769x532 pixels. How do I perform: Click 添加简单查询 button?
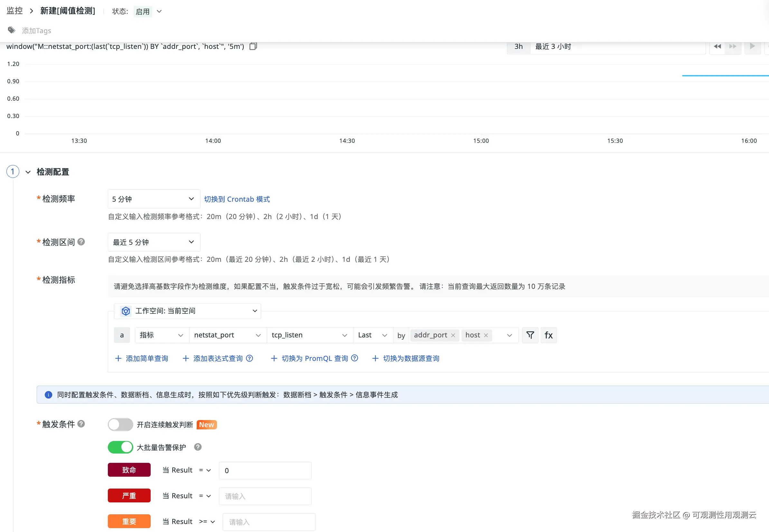click(142, 358)
